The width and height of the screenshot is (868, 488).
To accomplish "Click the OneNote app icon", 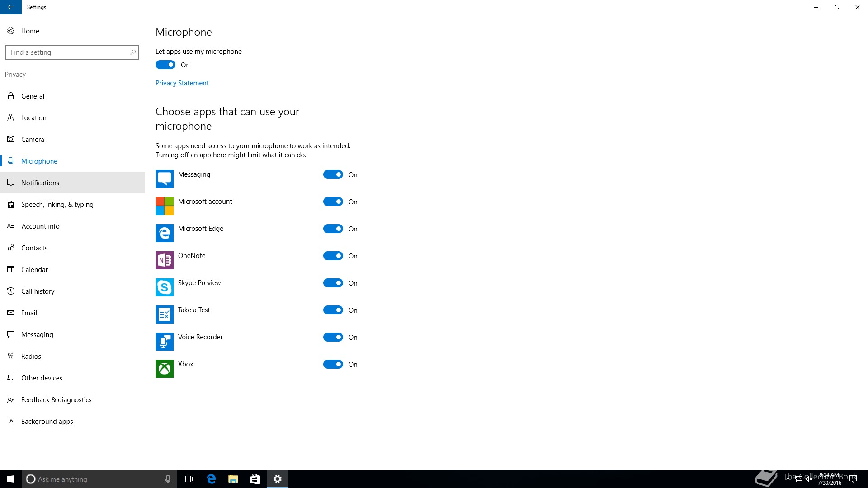I will pos(164,260).
